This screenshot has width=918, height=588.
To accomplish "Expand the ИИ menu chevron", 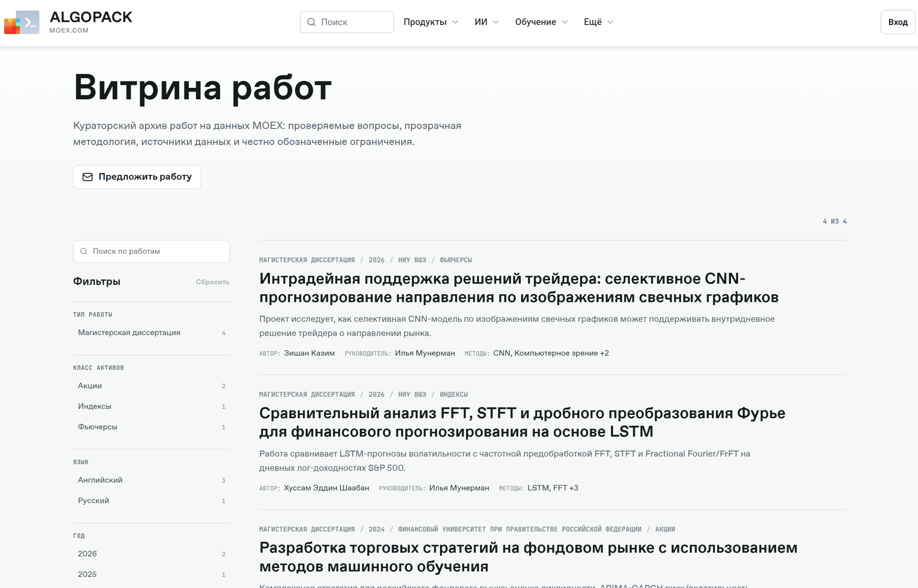I will [496, 22].
